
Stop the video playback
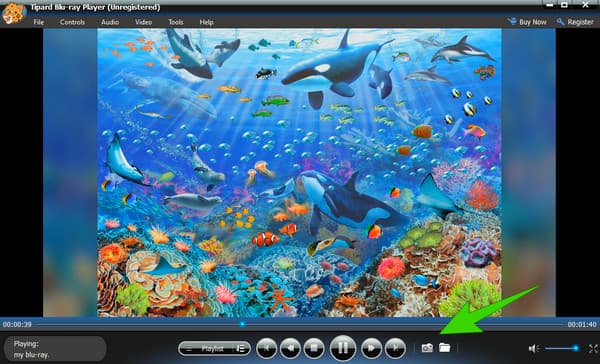pos(314,348)
